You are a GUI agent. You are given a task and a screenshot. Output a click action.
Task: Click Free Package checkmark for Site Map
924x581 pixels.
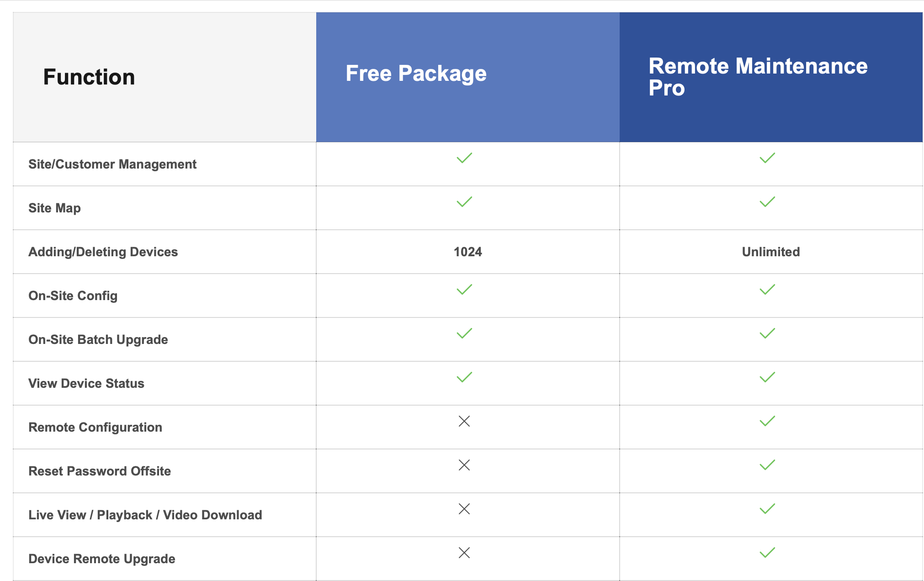(464, 202)
